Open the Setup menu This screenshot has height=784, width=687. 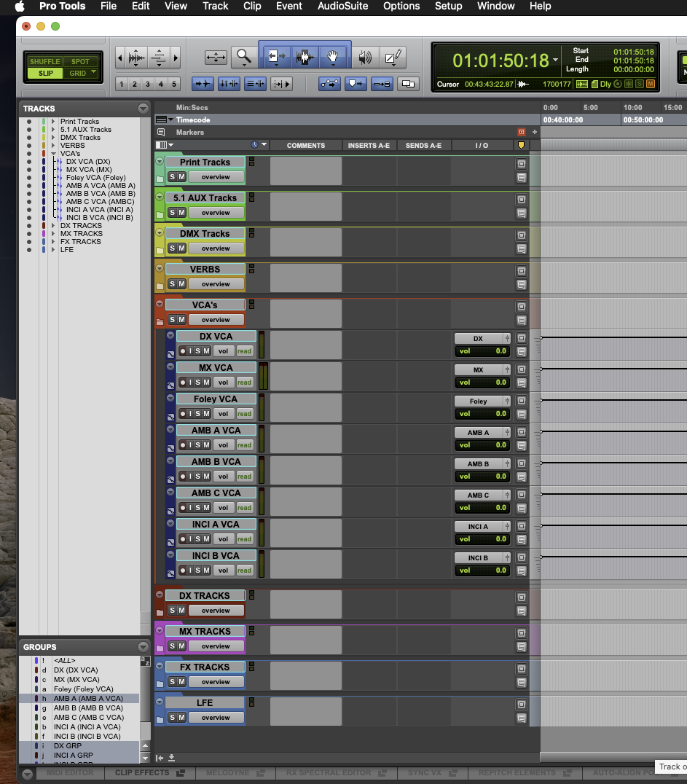(x=448, y=6)
